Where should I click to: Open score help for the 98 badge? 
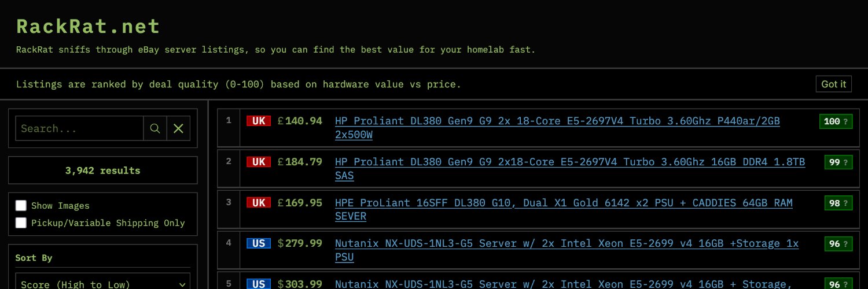[x=845, y=203]
